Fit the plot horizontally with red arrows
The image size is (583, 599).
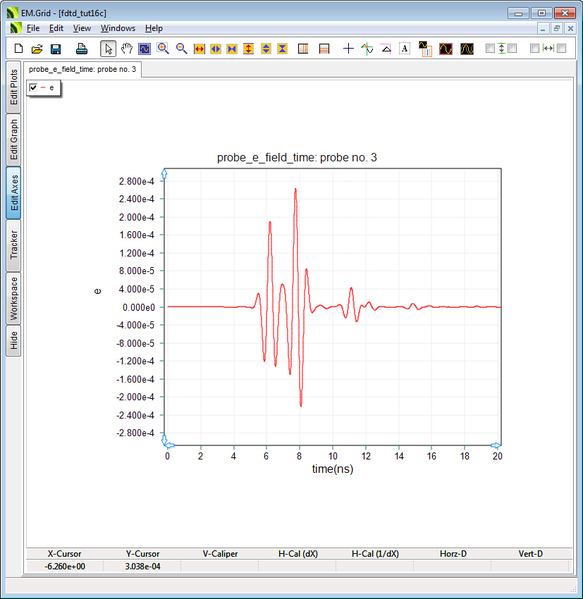coord(199,49)
